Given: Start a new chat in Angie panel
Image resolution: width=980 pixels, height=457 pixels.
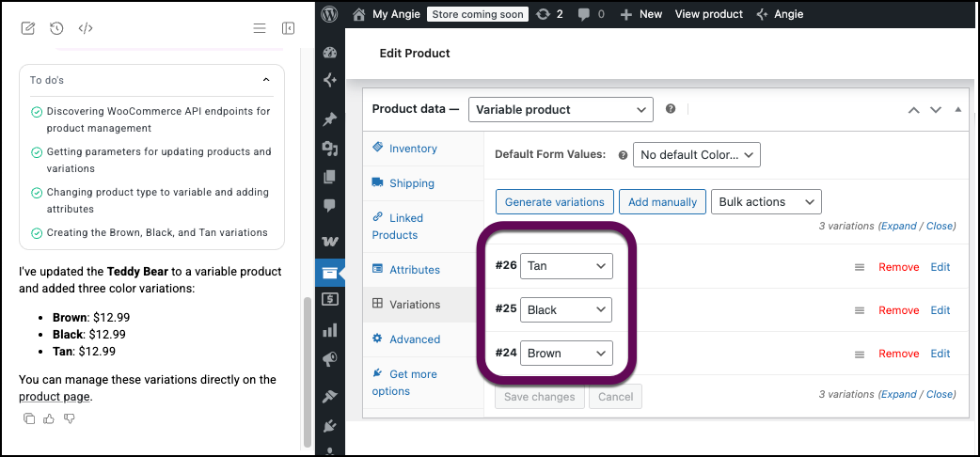Looking at the screenshot, I should point(28,28).
